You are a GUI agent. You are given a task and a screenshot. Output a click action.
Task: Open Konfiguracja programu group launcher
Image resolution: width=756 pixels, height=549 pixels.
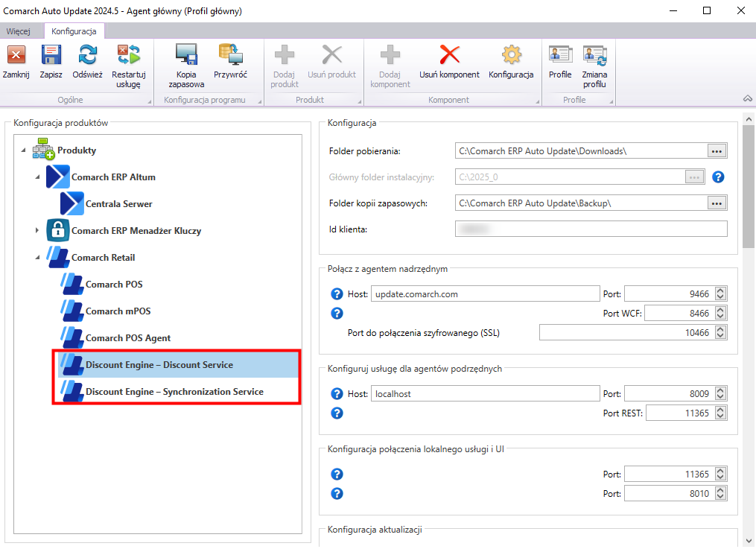coord(260,102)
